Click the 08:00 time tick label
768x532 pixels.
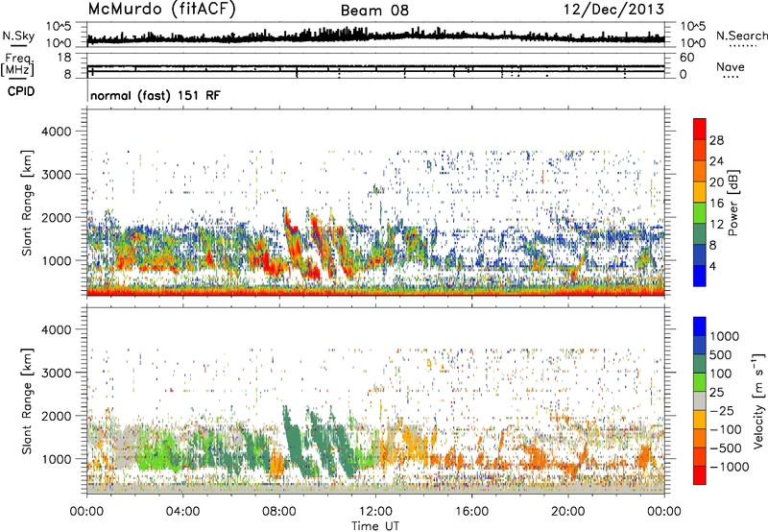coord(278,512)
